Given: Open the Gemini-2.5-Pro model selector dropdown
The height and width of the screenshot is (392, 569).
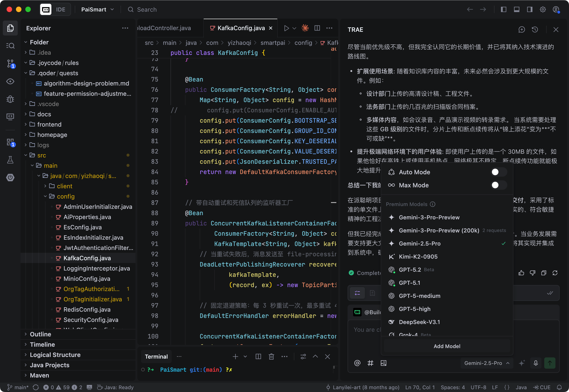Looking at the screenshot, I should [x=487, y=363].
